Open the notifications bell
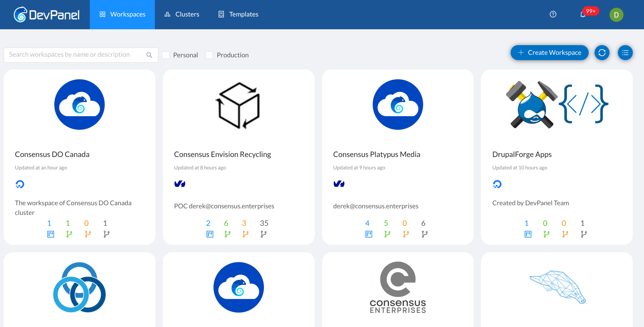The width and height of the screenshot is (644, 327). tap(583, 15)
